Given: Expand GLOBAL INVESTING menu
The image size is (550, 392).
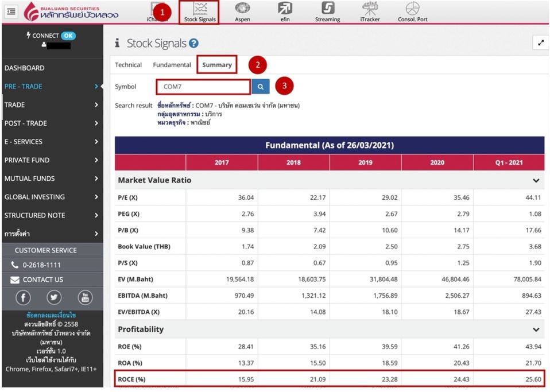Looking at the screenshot, I should pyautogui.click(x=53, y=197).
